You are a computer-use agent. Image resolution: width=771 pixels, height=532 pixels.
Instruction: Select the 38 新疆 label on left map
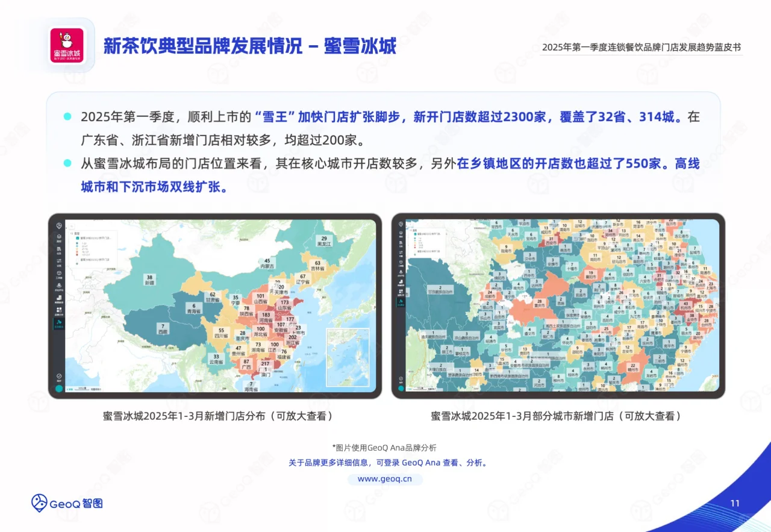149,280
